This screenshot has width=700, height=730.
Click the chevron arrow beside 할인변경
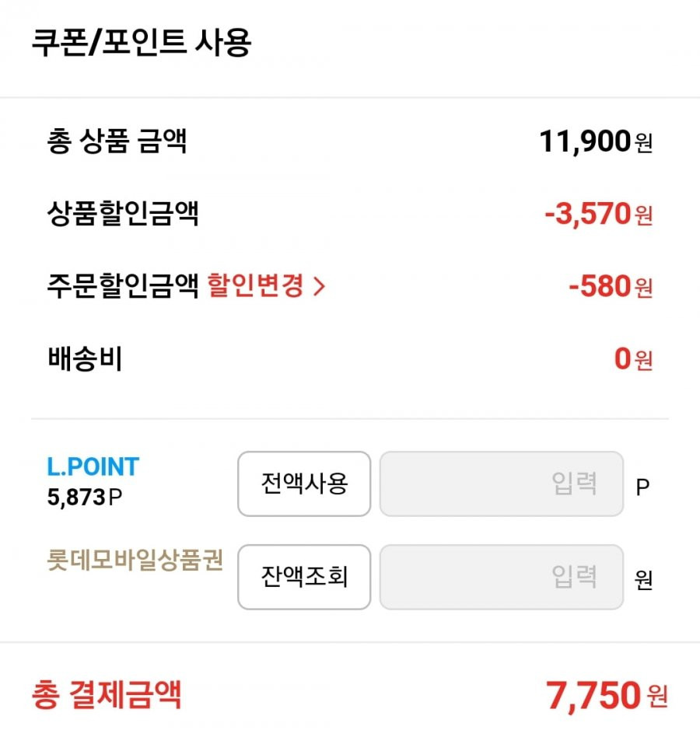319,286
